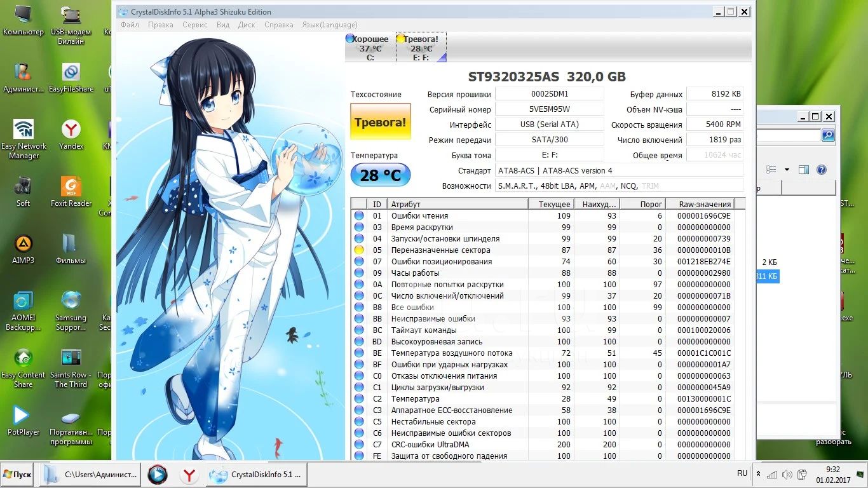Click the interface field USB (Serial ATA)
The width and height of the screenshot is (868, 488).
(x=549, y=125)
